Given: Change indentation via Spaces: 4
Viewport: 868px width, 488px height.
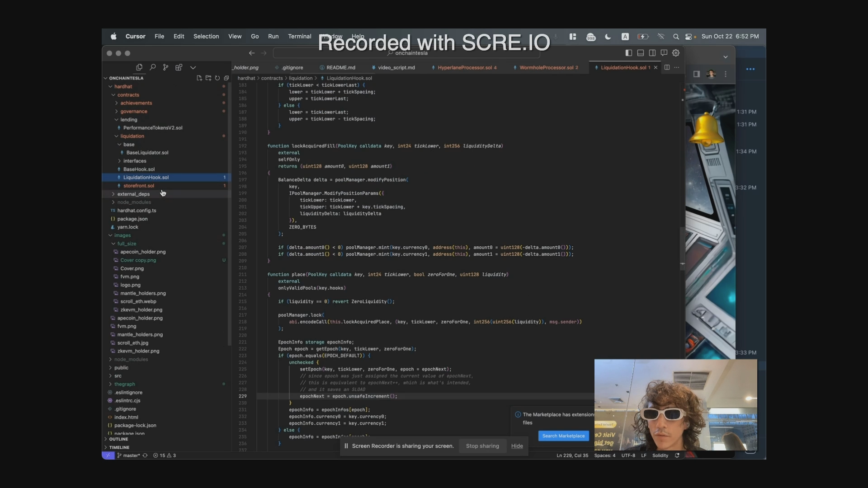Looking at the screenshot, I should (604, 455).
